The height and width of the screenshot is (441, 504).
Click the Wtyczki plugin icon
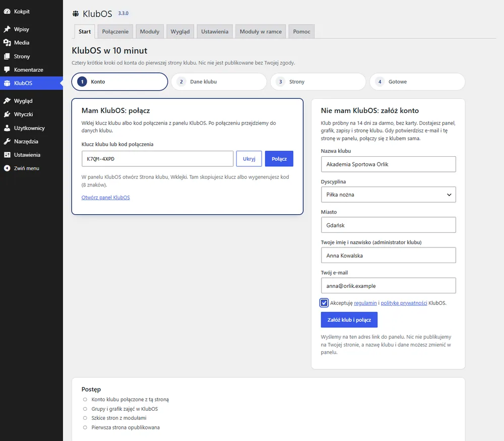tap(7, 114)
